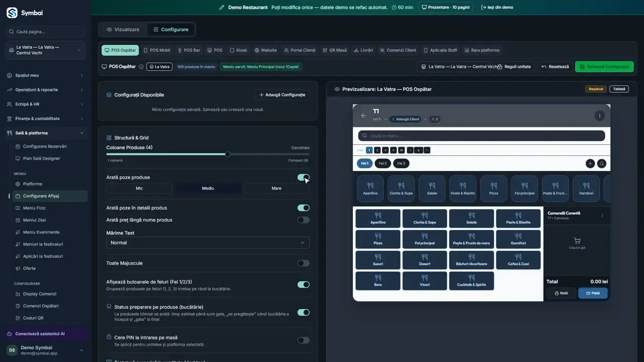Click the info icon next to POS Ospătar title
This screenshot has width=644, height=362.
coord(141,67)
